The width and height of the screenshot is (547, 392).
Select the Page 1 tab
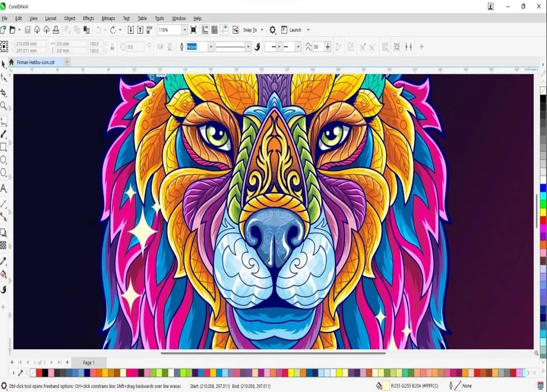click(88, 363)
